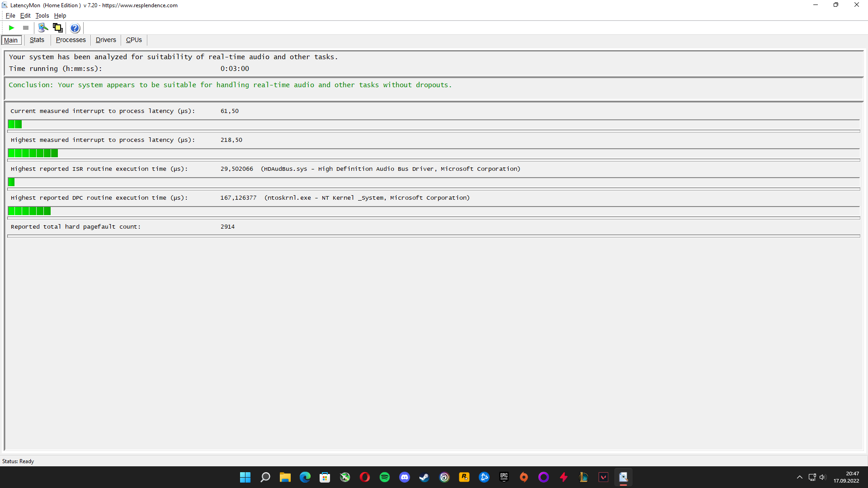The image size is (868, 488).
Task: Click the overlapping windows toolbar icon
Action: click(x=57, y=28)
